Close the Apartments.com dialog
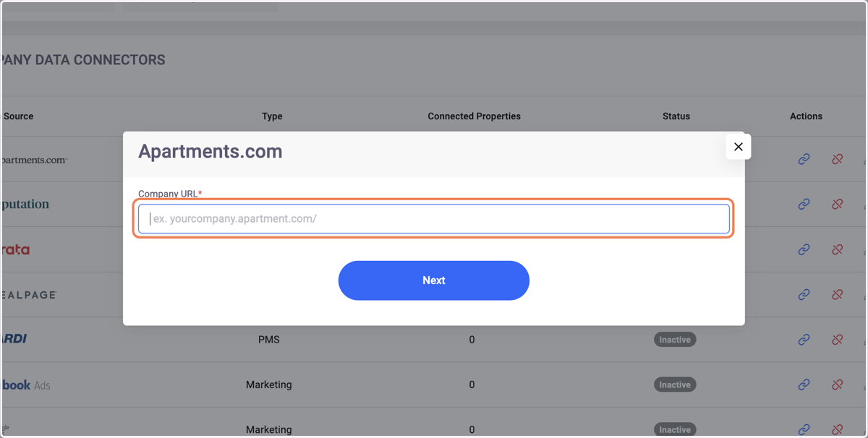 point(739,147)
